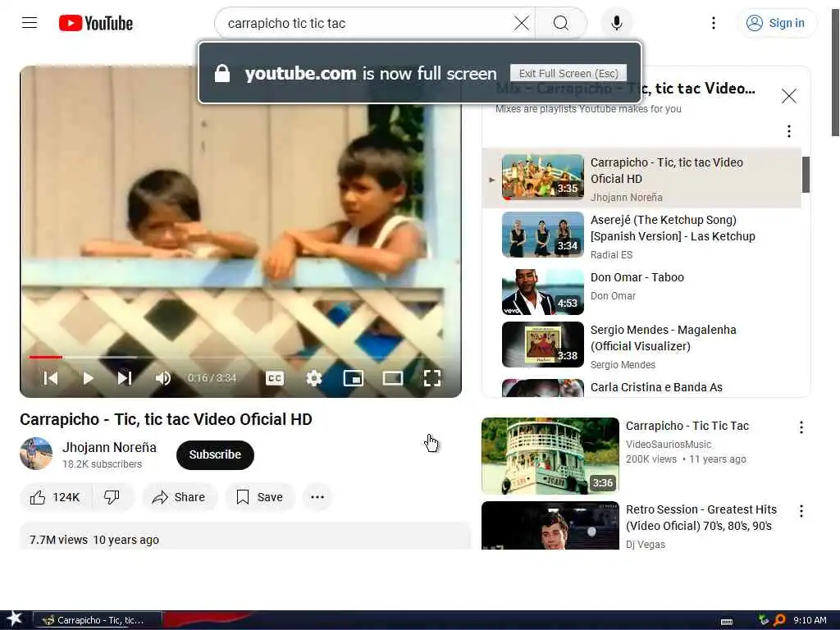
Task: Click the video title Carrapicho Video Oficial HD
Action: pos(166,419)
